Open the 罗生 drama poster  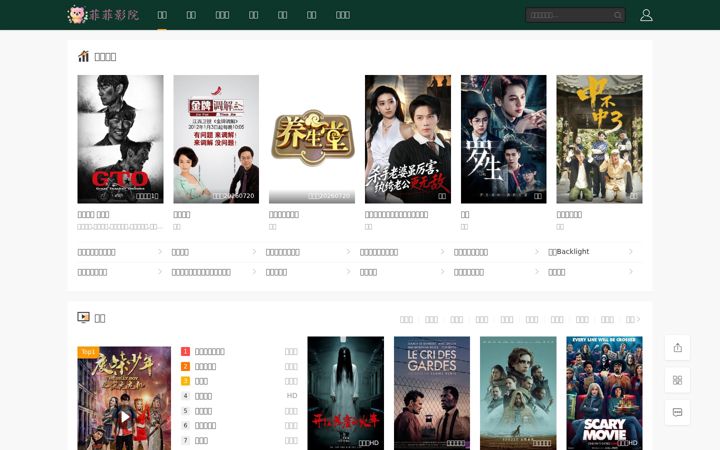tap(504, 139)
